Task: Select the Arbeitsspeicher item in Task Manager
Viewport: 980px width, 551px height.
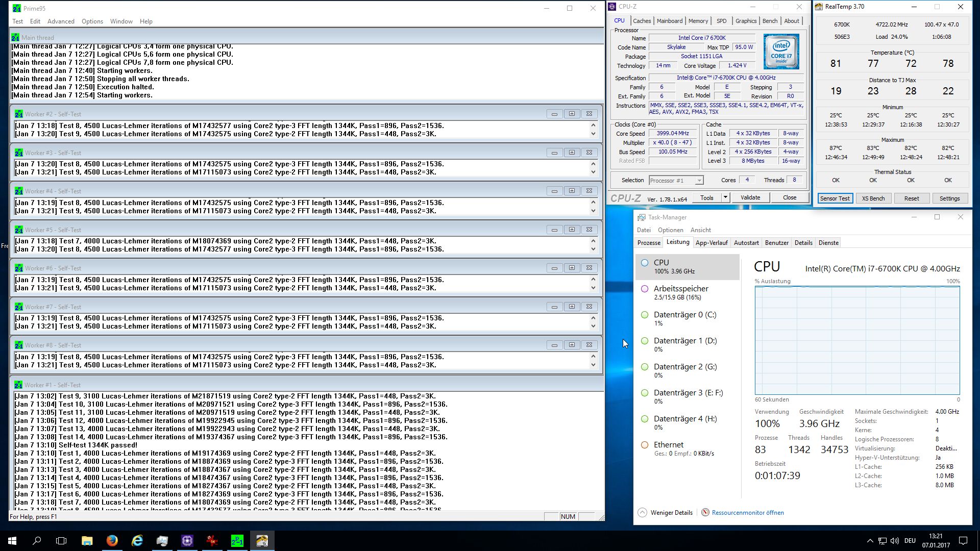Action: pos(681,292)
